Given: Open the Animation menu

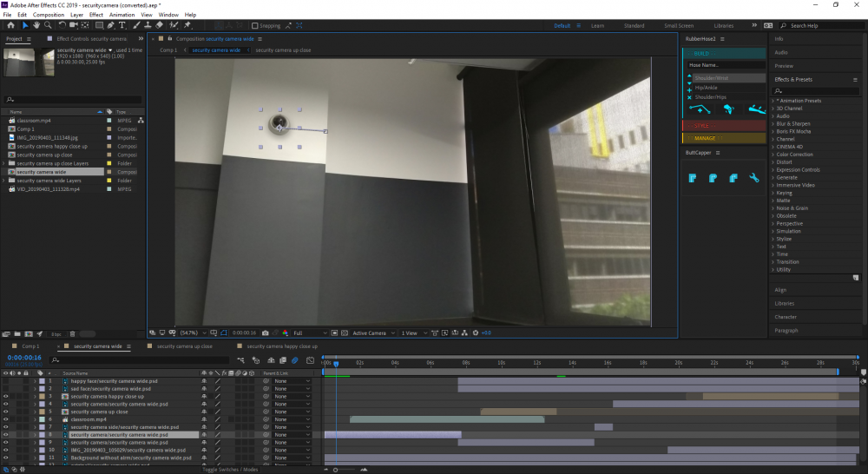Looking at the screenshot, I should pyautogui.click(x=122, y=15).
